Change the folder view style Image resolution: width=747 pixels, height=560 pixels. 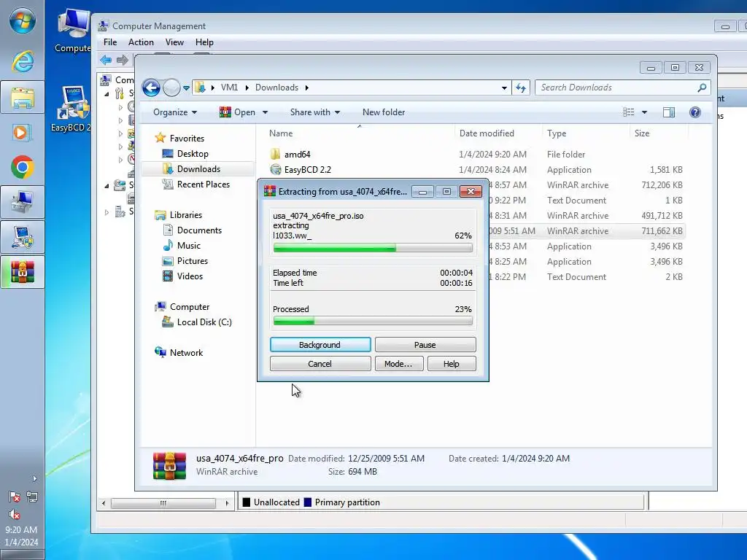pos(628,112)
